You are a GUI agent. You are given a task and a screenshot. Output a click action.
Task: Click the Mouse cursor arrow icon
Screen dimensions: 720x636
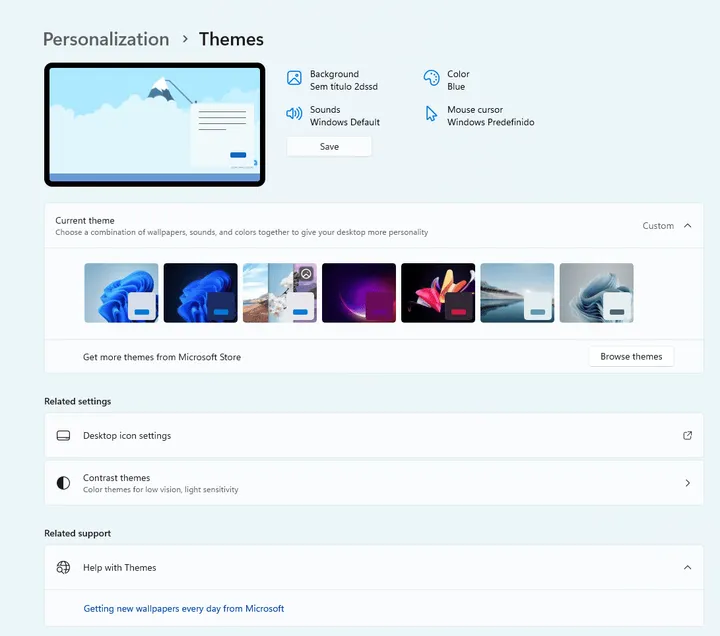point(431,114)
